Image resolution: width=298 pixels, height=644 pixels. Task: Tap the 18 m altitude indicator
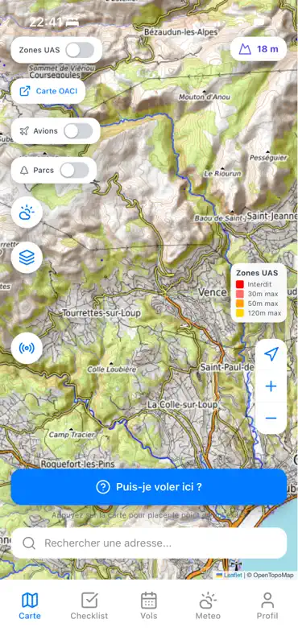259,49
